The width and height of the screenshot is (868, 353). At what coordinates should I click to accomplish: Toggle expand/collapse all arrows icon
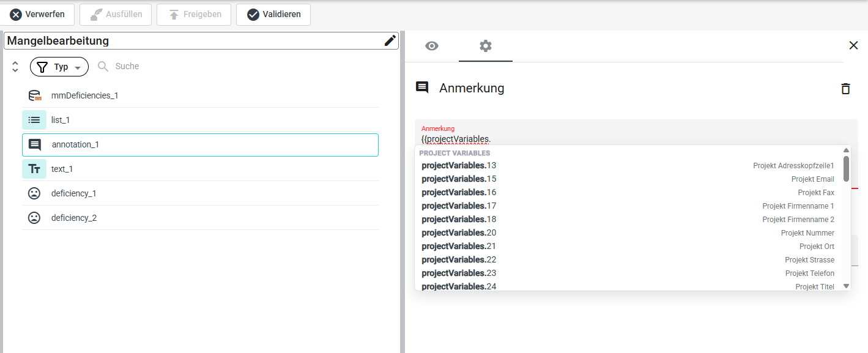15,67
